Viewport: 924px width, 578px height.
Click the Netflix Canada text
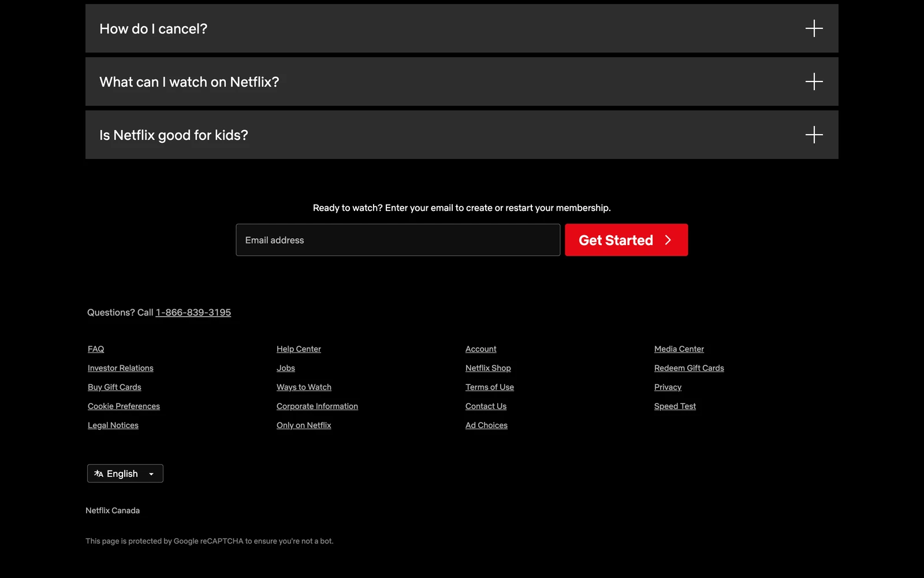pos(113,510)
